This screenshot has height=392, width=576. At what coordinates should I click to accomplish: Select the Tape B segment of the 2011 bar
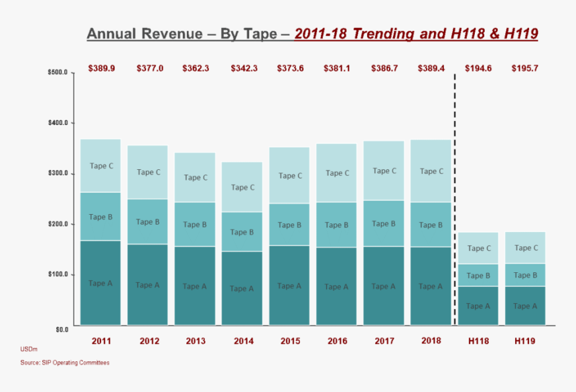click(x=100, y=217)
